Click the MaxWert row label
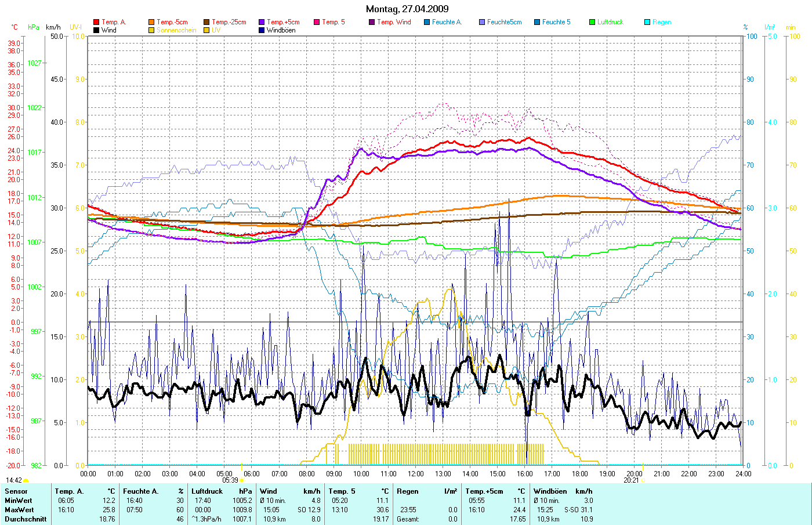 pyautogui.click(x=19, y=510)
